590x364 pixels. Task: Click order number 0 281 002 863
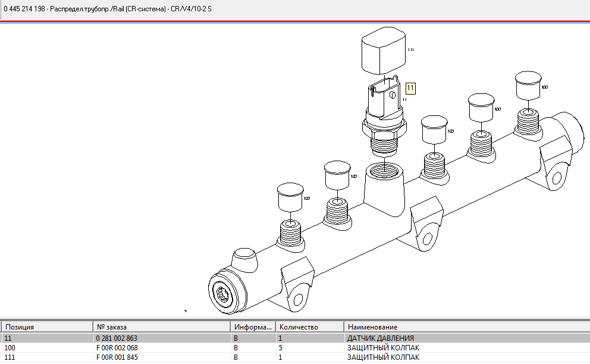[x=117, y=338]
